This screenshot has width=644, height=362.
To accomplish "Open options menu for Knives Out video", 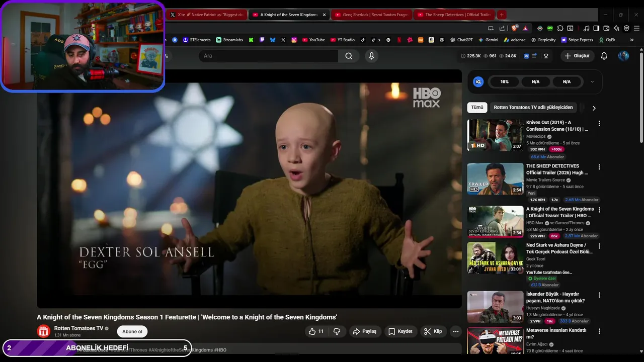I will (x=599, y=123).
